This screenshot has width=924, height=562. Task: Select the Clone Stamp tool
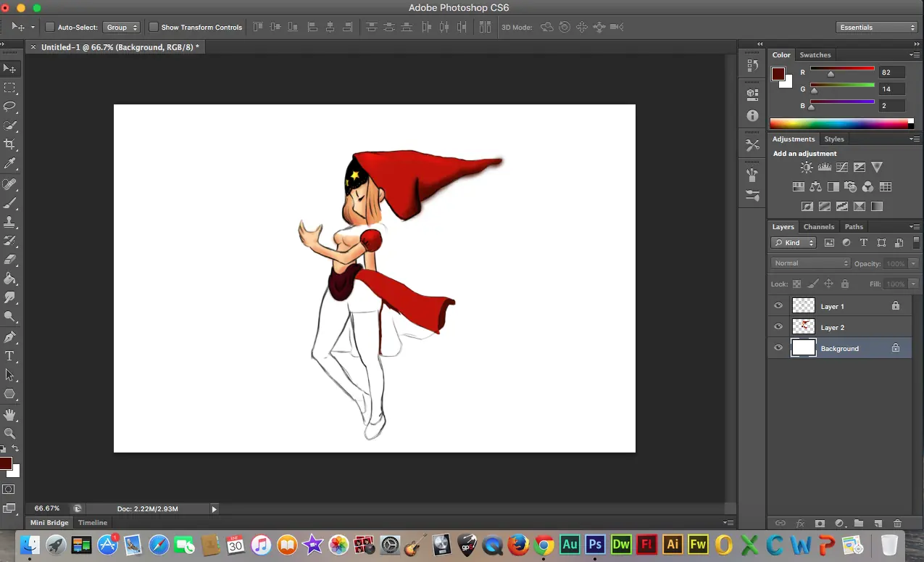coord(10,223)
